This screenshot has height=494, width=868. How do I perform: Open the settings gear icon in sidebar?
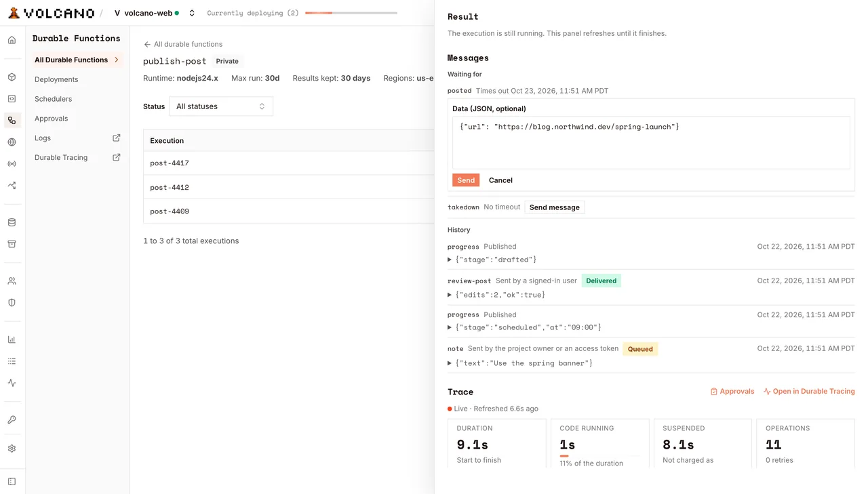tap(12, 449)
